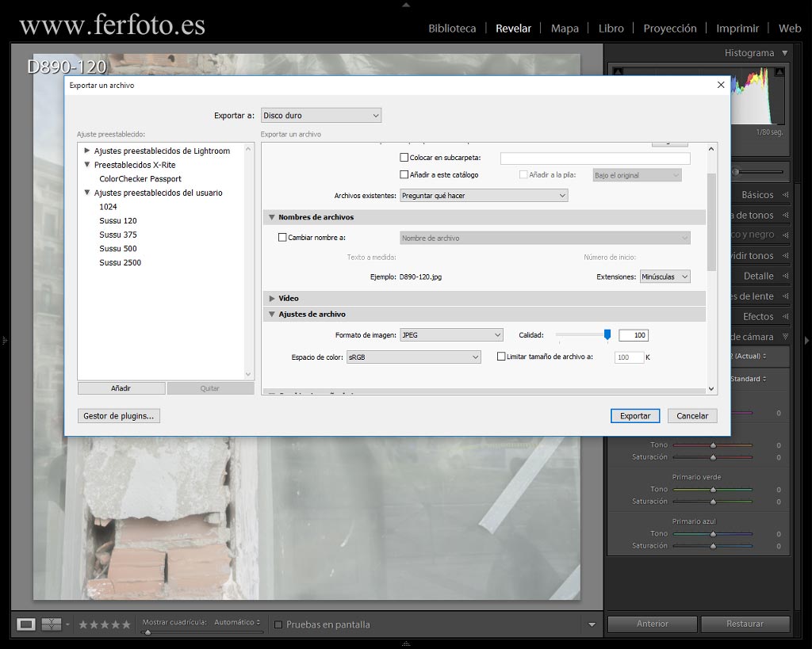Adjust Primario azul Saturación slider
Image resolution: width=812 pixels, height=649 pixels.
point(713,546)
